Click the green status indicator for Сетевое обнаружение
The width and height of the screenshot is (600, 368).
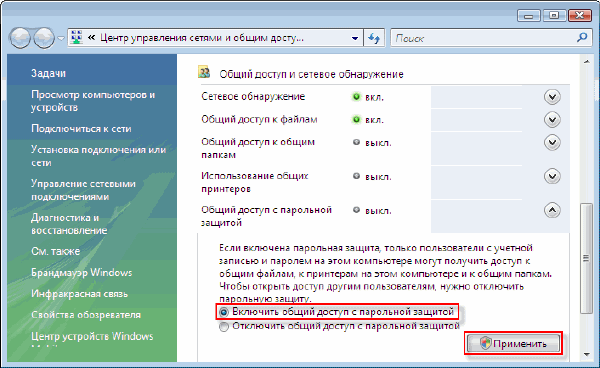356,97
